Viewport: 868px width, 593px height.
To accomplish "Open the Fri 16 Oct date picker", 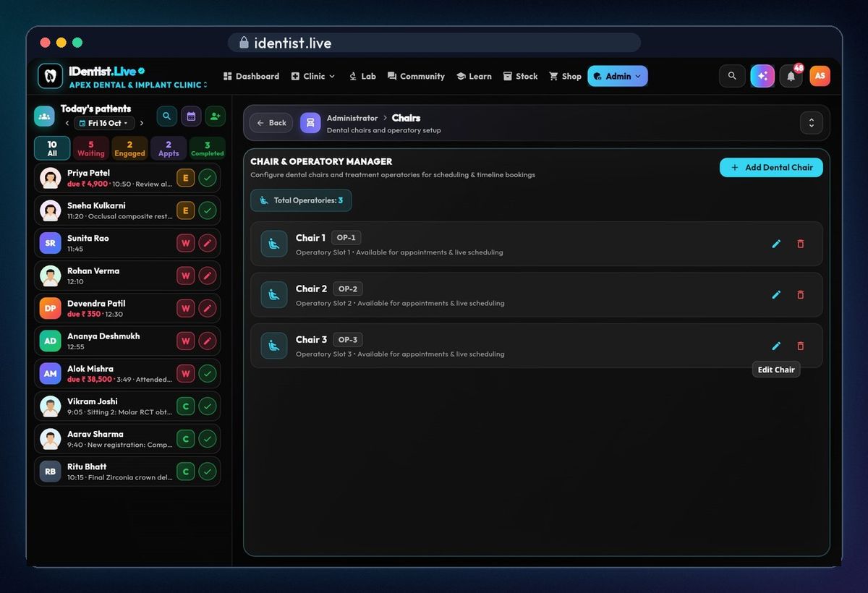I will (105, 123).
